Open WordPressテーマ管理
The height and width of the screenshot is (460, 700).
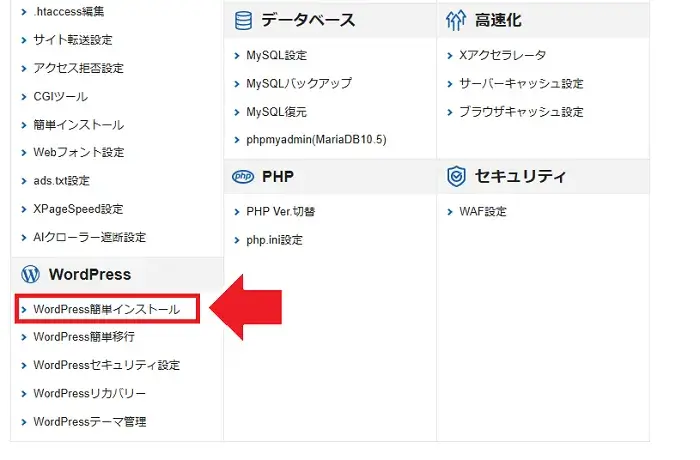click(90, 422)
